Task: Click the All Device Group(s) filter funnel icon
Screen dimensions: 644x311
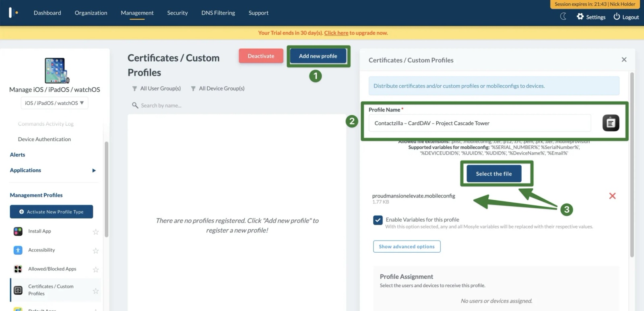Action: coord(193,89)
